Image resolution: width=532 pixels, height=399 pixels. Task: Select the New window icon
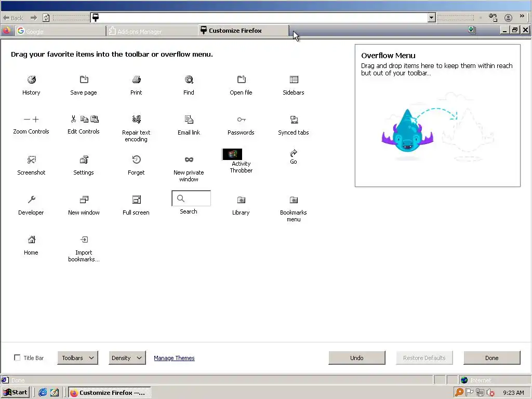pyautogui.click(x=84, y=199)
